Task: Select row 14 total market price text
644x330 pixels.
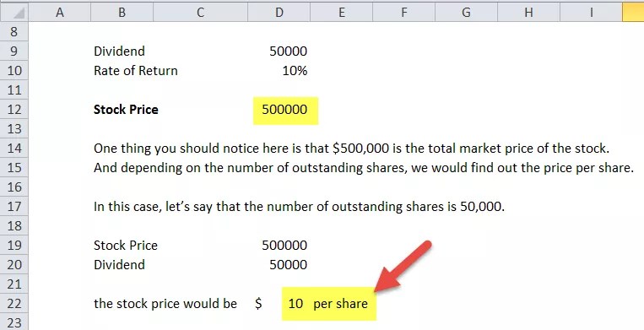Action: tap(352, 149)
